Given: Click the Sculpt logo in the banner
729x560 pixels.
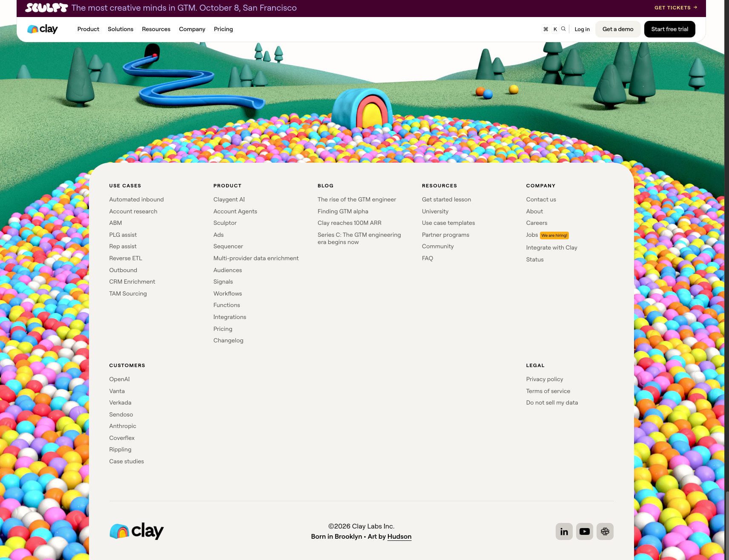Looking at the screenshot, I should click(x=46, y=8).
